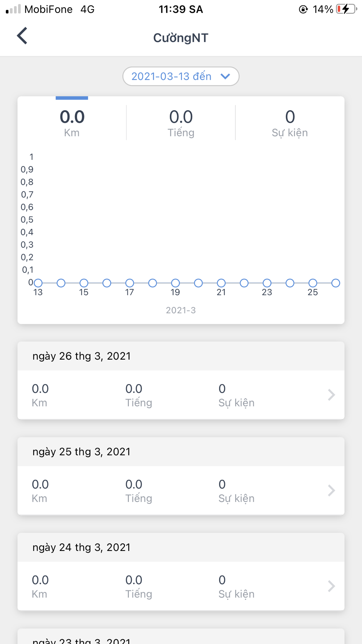This screenshot has width=362, height=644.
Task: Tap the battery charging icon
Action: (346, 9)
